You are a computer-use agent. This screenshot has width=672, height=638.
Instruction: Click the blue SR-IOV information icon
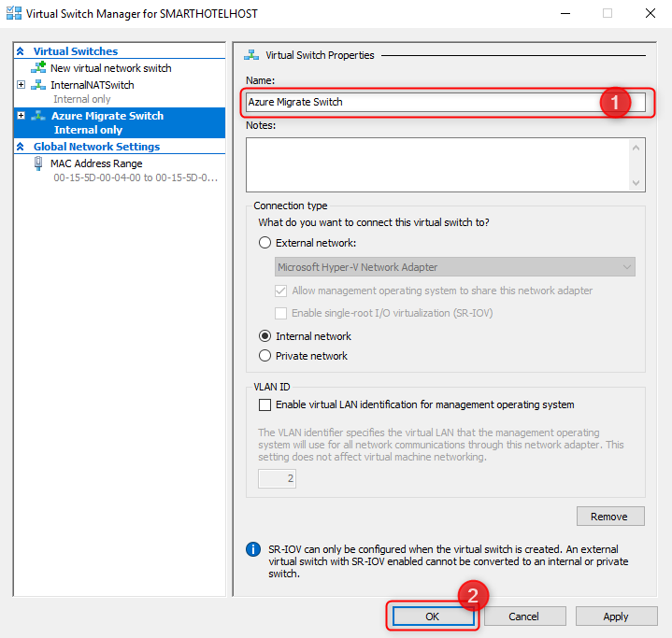(x=253, y=549)
